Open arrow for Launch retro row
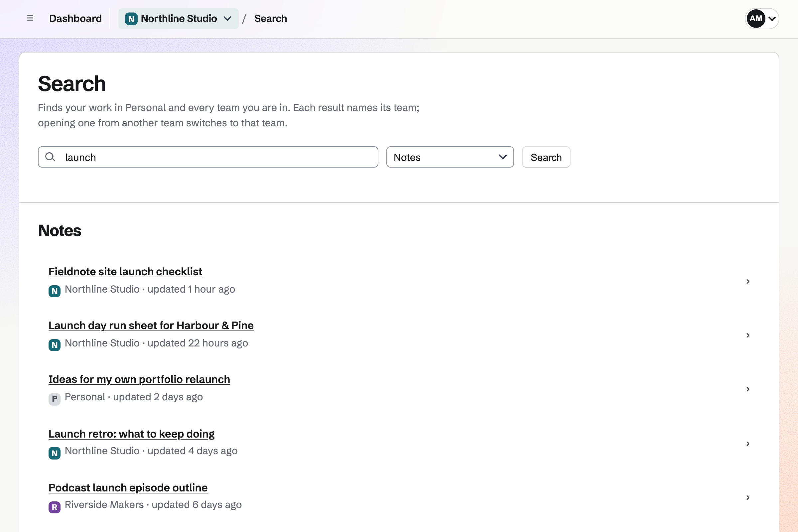The image size is (798, 532). coord(748,444)
